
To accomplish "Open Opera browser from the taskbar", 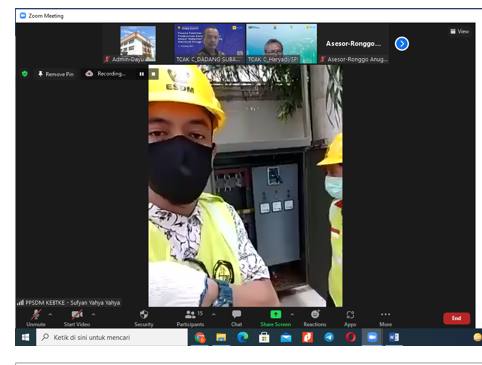I will 350,338.
